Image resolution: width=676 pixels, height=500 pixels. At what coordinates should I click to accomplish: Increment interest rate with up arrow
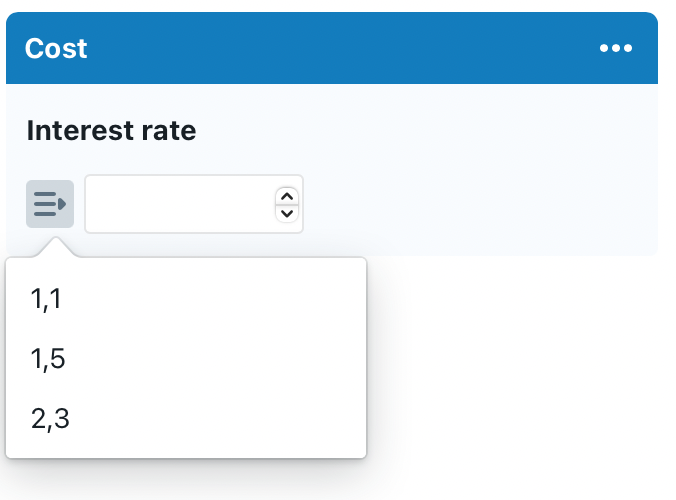(x=287, y=196)
